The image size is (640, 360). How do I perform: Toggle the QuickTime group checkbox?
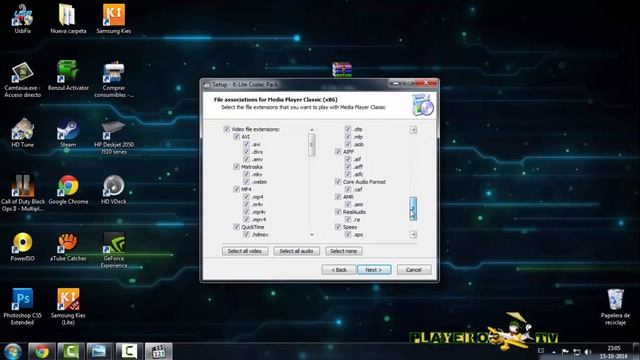tap(236, 227)
